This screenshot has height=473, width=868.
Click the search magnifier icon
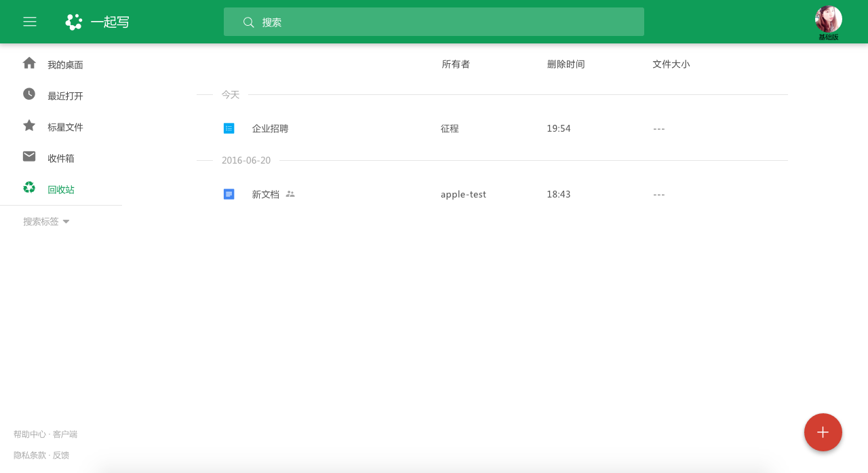[248, 22]
